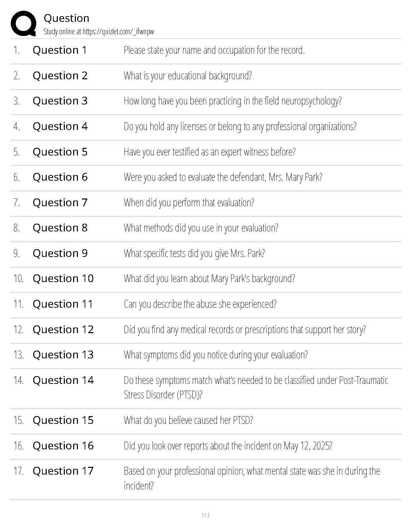The image size is (411, 532).
Task: Select the Mary Park's background question
Action: click(x=210, y=279)
